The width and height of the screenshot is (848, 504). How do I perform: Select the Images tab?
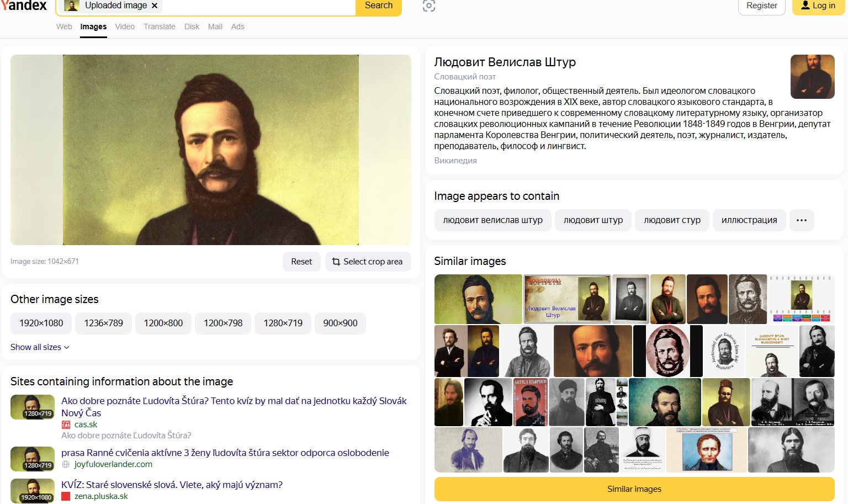[93, 26]
